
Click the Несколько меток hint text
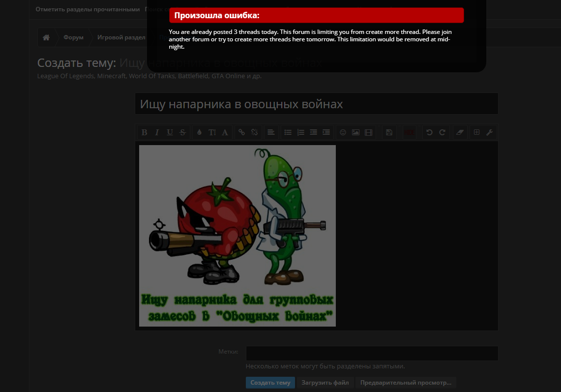pos(325,366)
